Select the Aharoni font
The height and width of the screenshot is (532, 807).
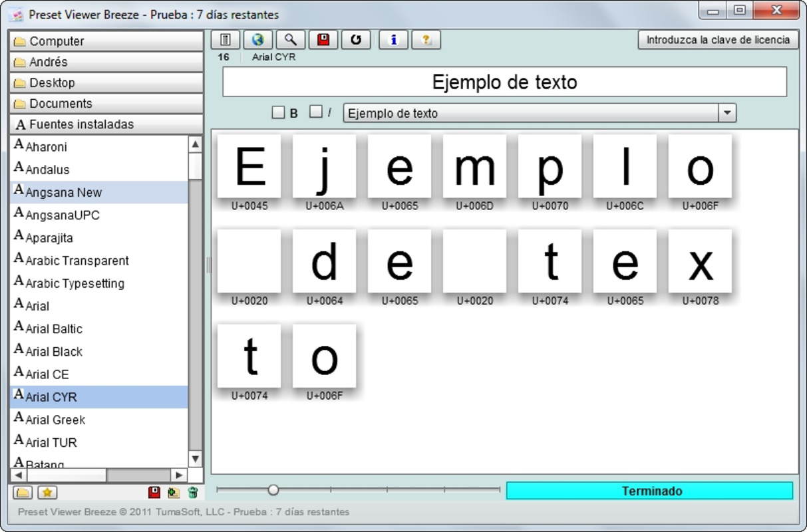coord(99,147)
